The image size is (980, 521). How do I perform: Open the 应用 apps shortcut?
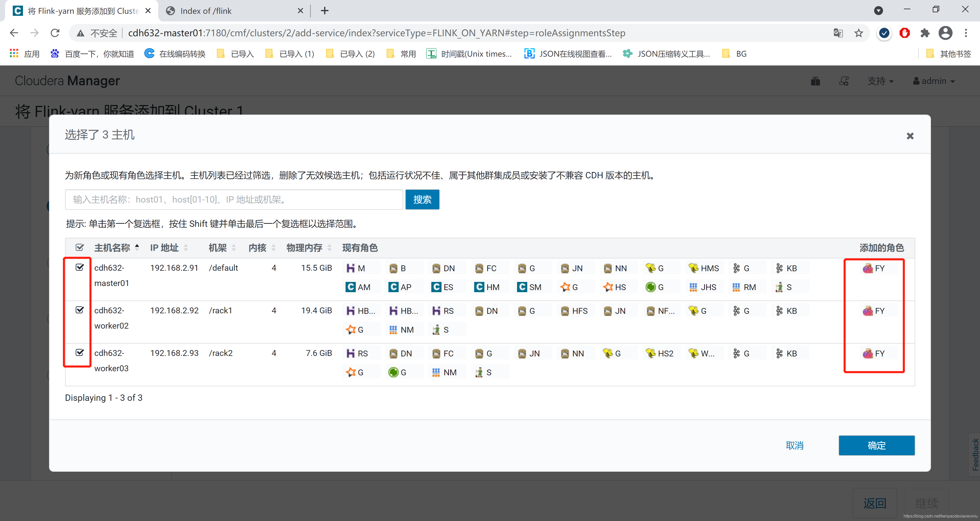coord(24,54)
